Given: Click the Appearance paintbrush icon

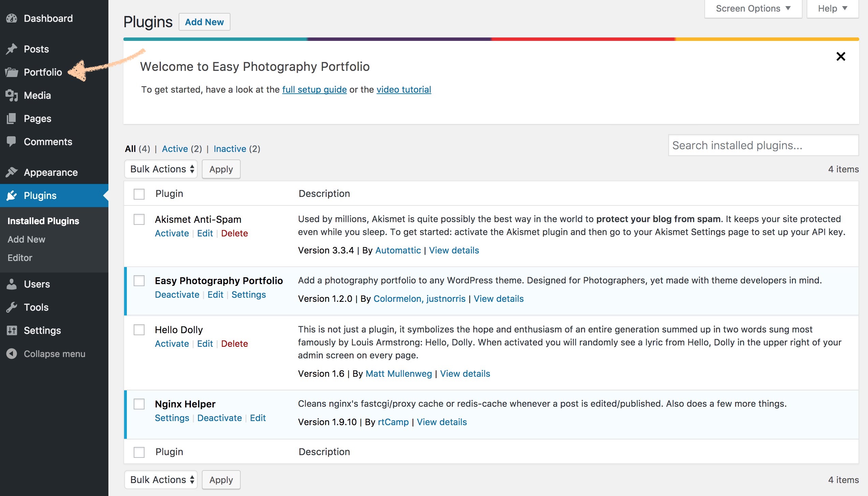Looking at the screenshot, I should point(12,172).
